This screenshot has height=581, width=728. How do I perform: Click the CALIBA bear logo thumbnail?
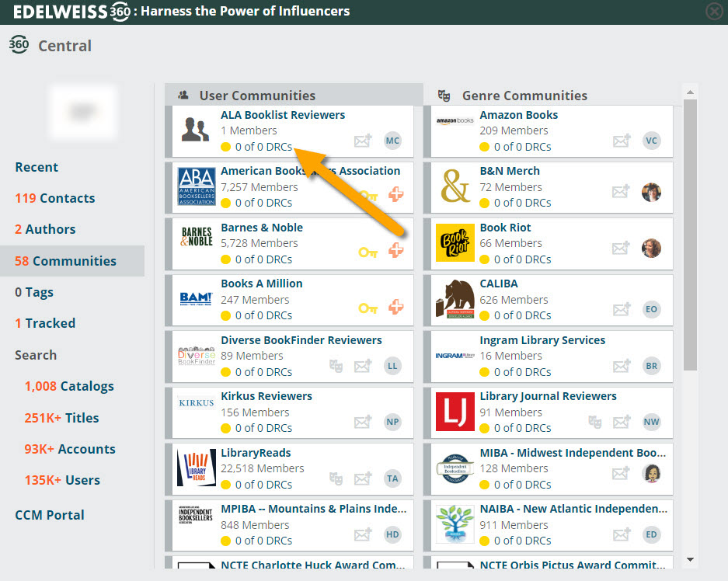click(455, 298)
